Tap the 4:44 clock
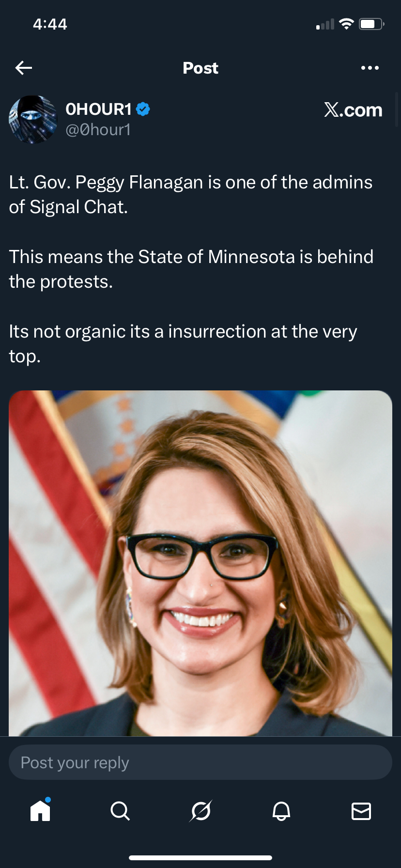Viewport: 401px width, 868px height. tap(50, 24)
